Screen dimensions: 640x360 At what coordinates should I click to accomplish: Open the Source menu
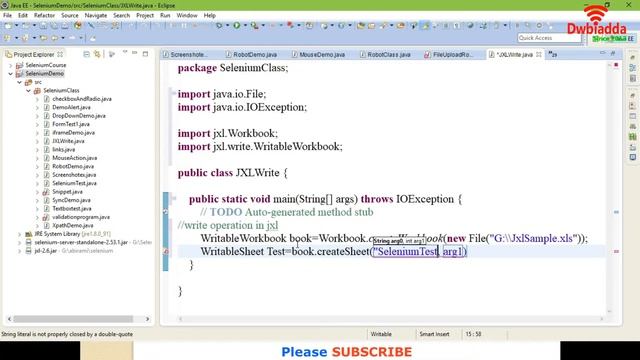tap(70, 16)
